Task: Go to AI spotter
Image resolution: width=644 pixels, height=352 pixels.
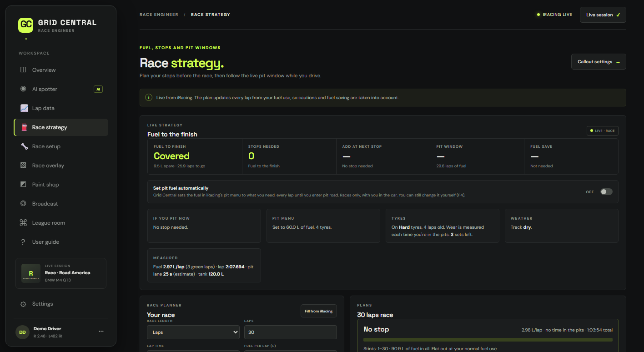Action: coord(61,89)
